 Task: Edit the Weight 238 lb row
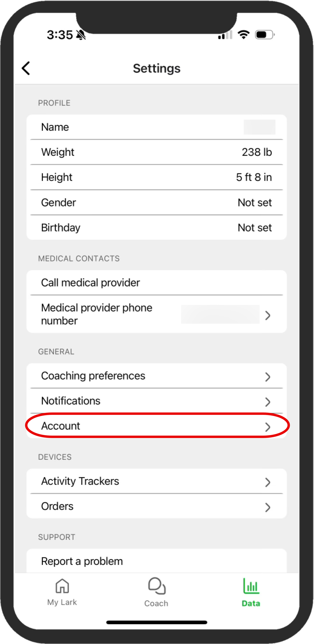click(157, 152)
